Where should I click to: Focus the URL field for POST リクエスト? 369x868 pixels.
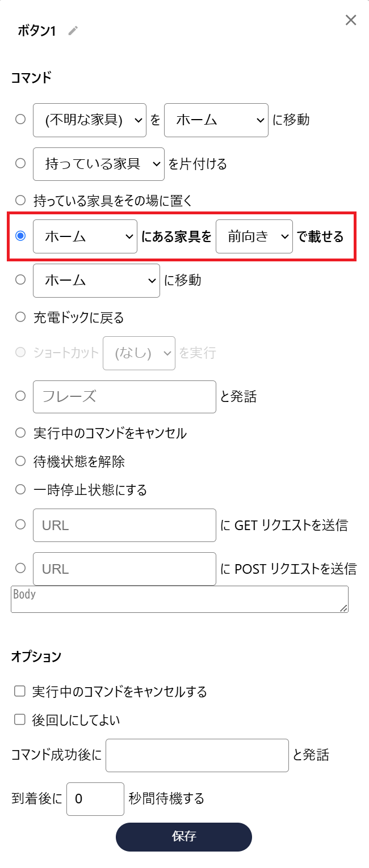[x=124, y=569]
